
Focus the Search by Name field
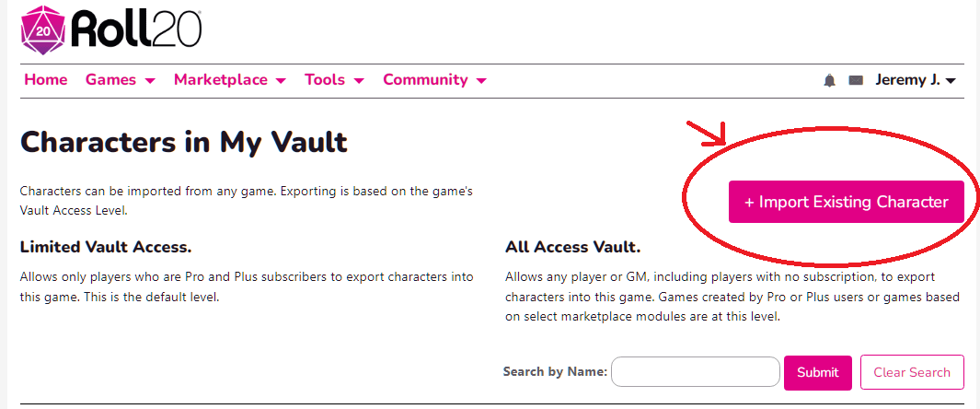click(x=695, y=372)
